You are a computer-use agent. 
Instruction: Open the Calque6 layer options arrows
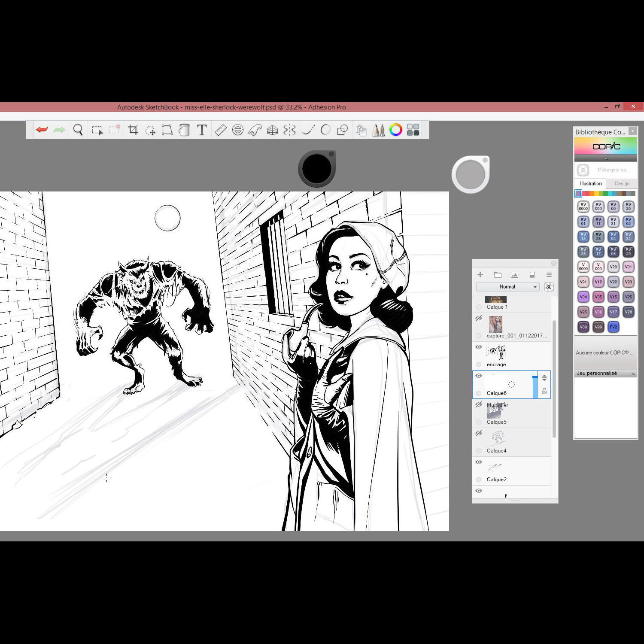[544, 378]
